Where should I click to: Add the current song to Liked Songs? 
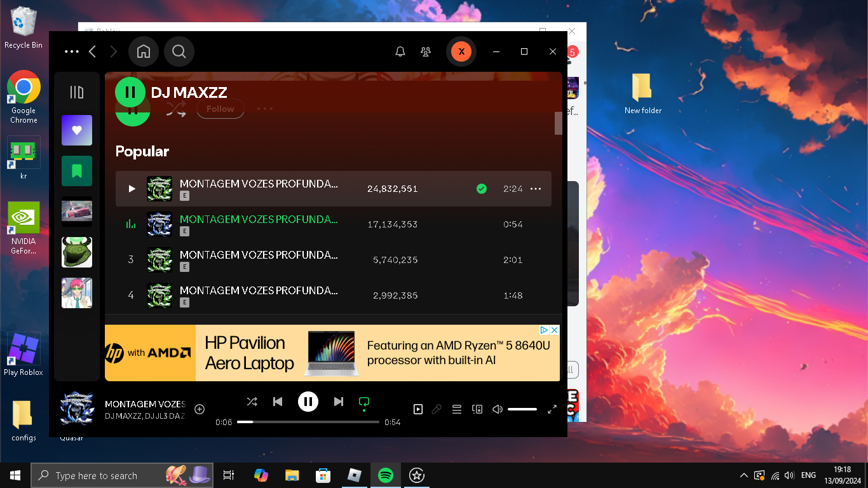point(200,409)
